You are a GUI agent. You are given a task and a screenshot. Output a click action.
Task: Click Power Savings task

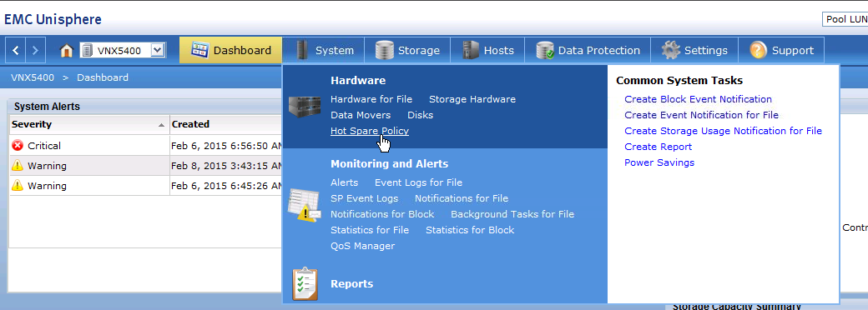tap(659, 162)
